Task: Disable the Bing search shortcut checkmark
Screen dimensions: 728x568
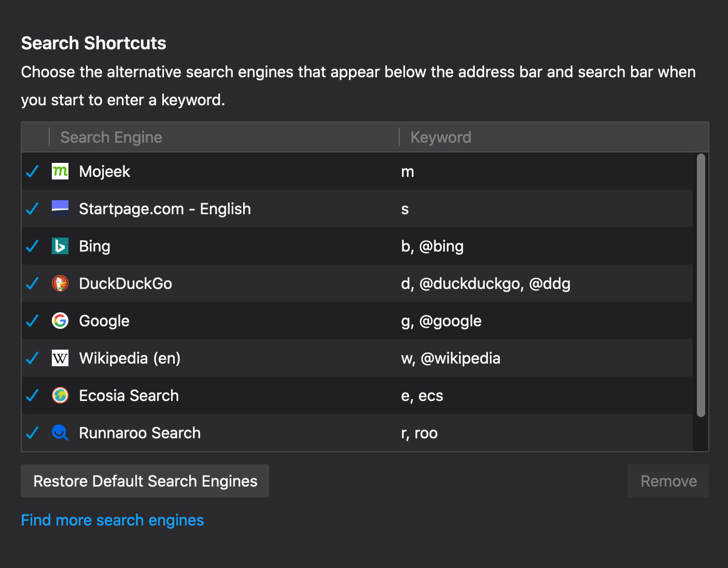Action: (x=32, y=246)
